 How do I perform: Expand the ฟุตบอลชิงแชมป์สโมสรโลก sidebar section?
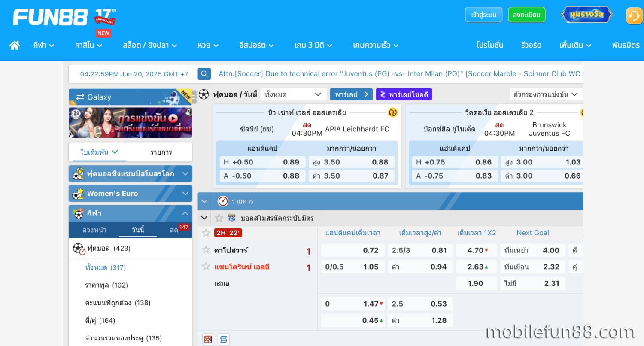131,174
